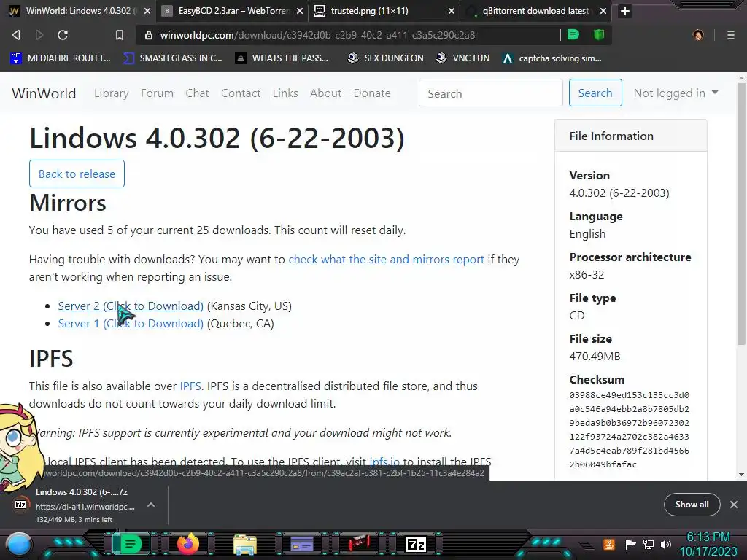Click the File Information panel header
The height and width of the screenshot is (560, 747).
(631, 136)
